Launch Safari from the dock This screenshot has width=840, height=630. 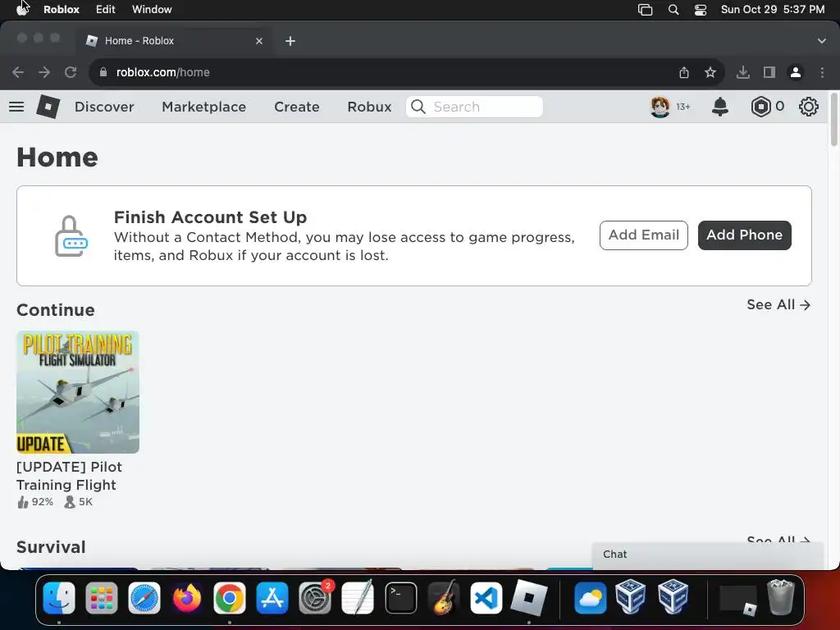[x=144, y=598]
